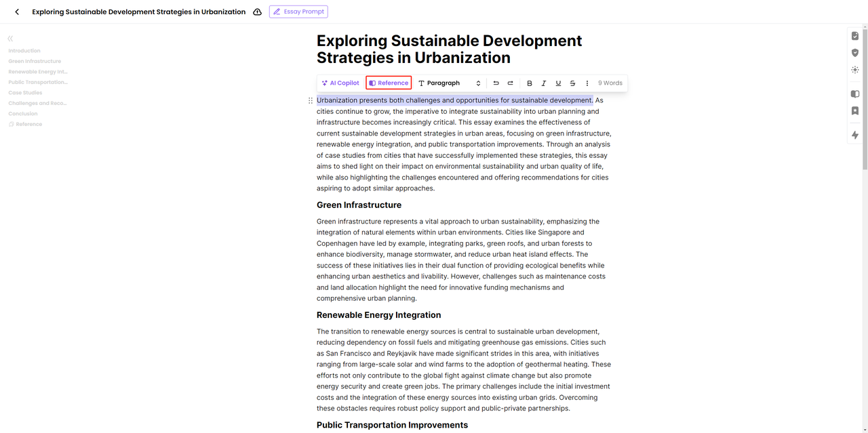Undo the last edit
The width and height of the screenshot is (868, 433).
click(x=496, y=83)
